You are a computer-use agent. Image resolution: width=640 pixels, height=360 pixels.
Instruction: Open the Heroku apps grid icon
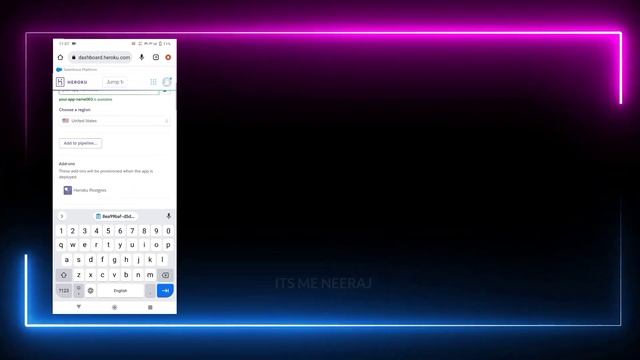pyautogui.click(x=153, y=82)
